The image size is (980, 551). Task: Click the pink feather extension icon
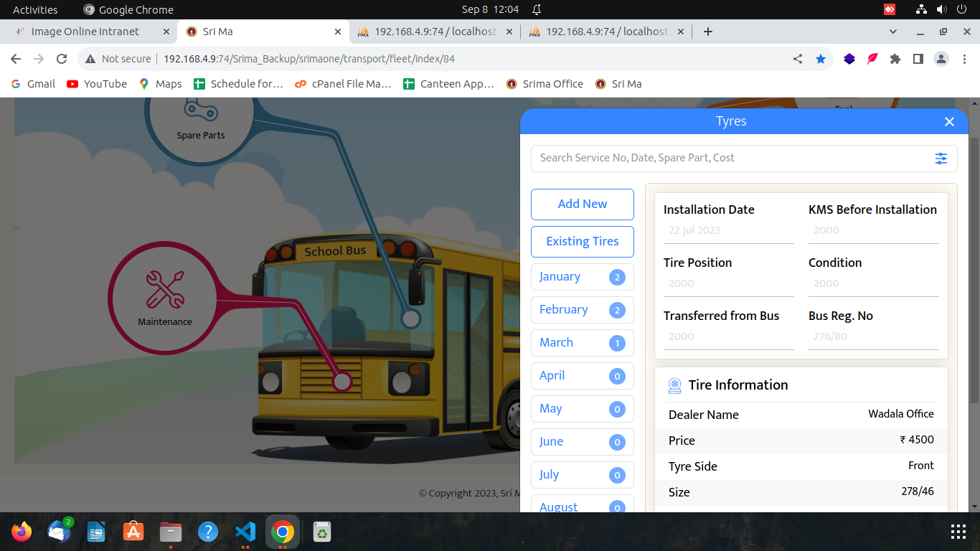pyautogui.click(x=872, y=59)
